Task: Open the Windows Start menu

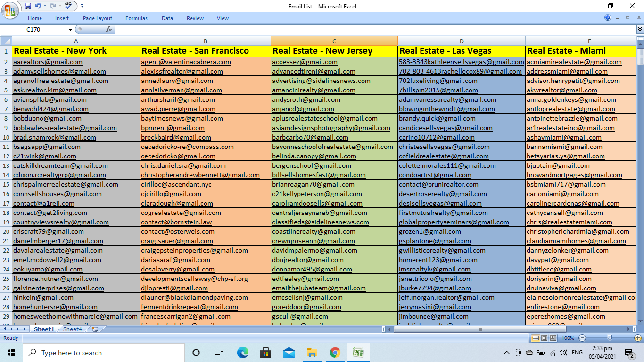Action: [x=11, y=353]
